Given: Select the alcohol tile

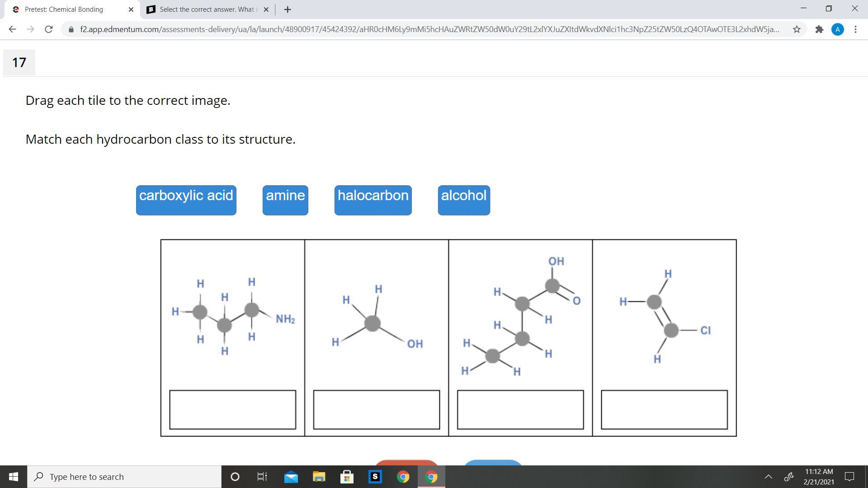Looking at the screenshot, I should click(464, 200).
